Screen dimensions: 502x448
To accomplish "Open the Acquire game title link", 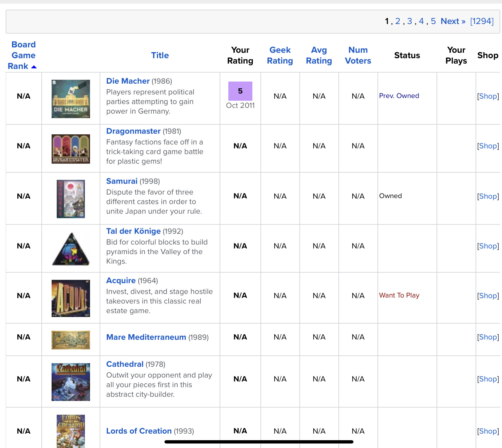I will [121, 280].
